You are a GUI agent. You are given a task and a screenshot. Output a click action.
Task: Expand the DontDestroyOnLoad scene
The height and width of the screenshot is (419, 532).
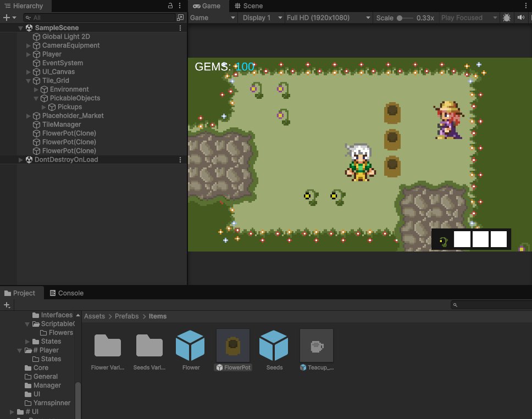click(21, 160)
